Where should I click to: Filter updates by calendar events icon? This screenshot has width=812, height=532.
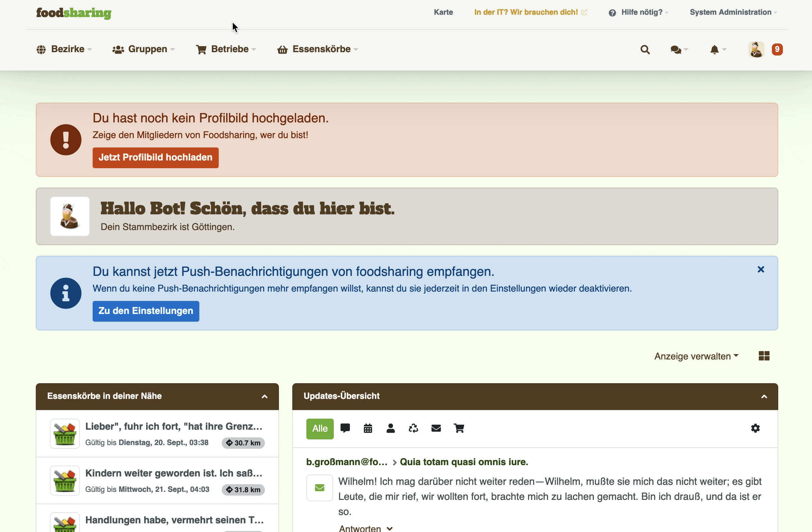pyautogui.click(x=368, y=428)
